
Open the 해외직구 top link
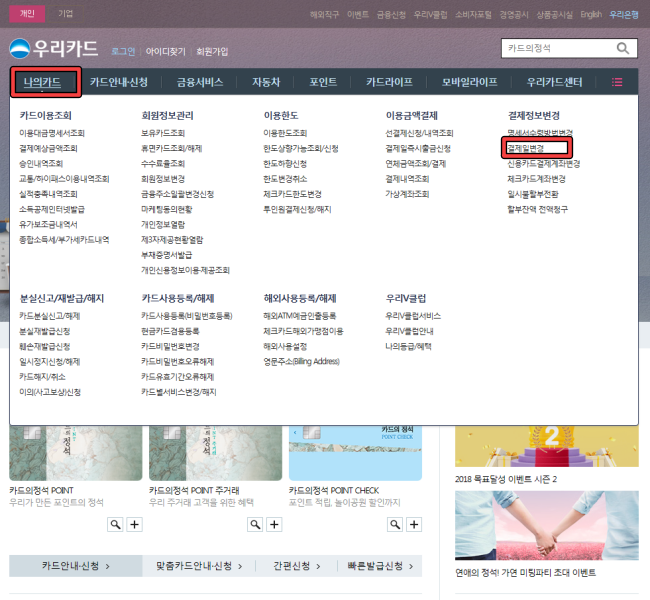pos(324,15)
